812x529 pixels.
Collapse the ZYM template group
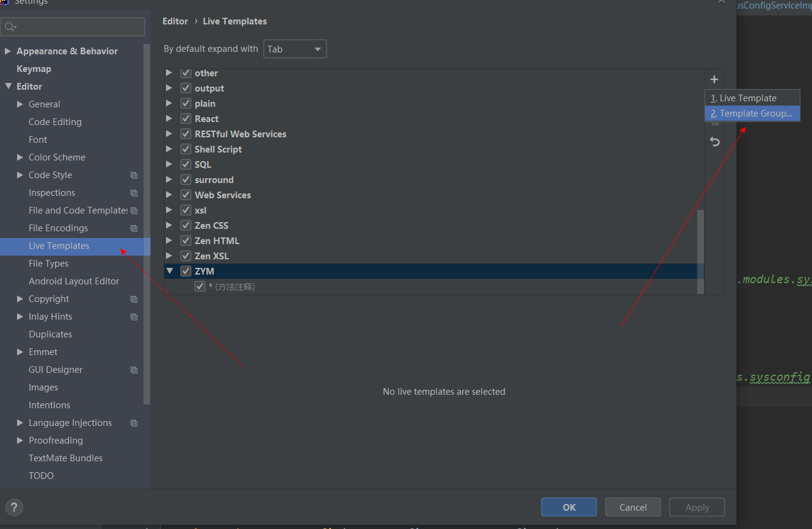point(170,271)
